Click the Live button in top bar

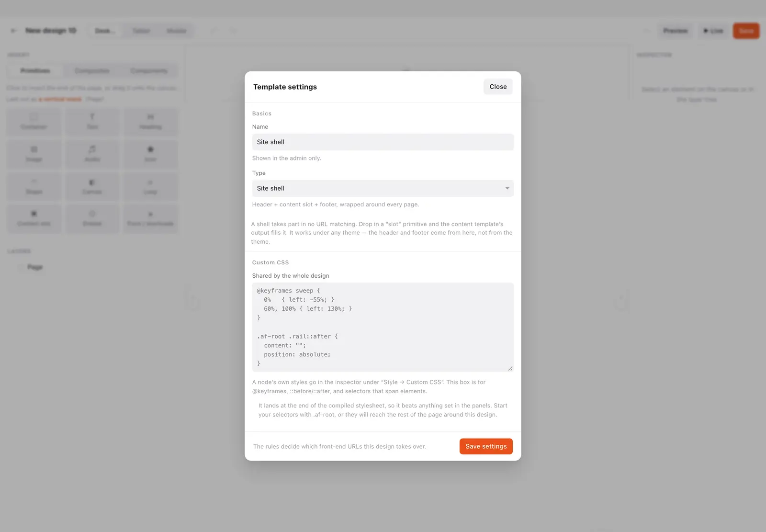pyautogui.click(x=713, y=31)
